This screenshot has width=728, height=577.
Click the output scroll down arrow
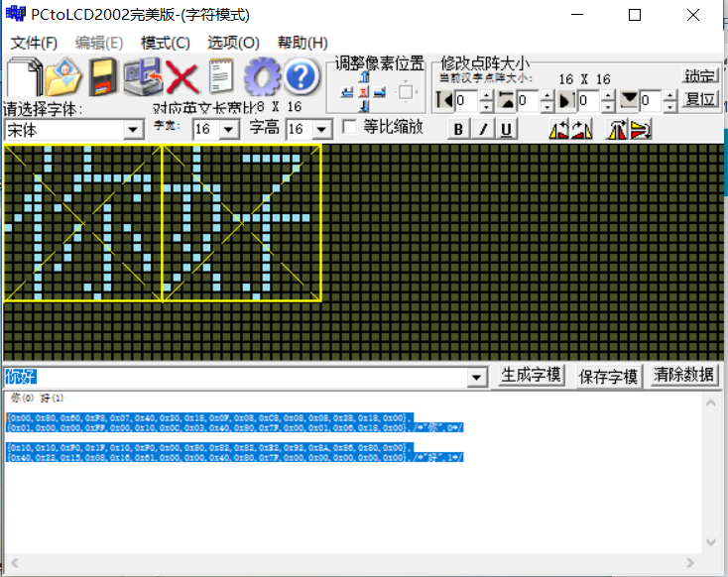coord(711,541)
